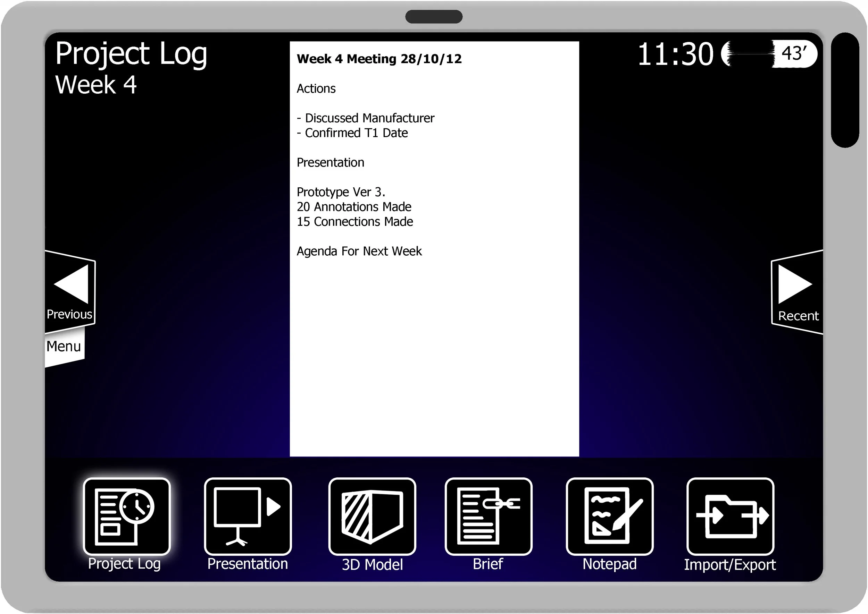The width and height of the screenshot is (868, 614).
Task: Click the battery timer indicator 43'
Action: [794, 54]
